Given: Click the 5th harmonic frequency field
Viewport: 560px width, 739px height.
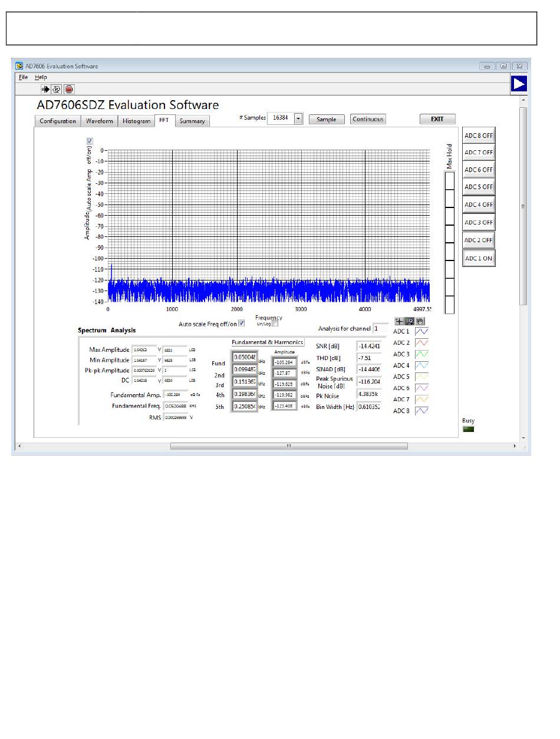Looking at the screenshot, I should [245, 407].
